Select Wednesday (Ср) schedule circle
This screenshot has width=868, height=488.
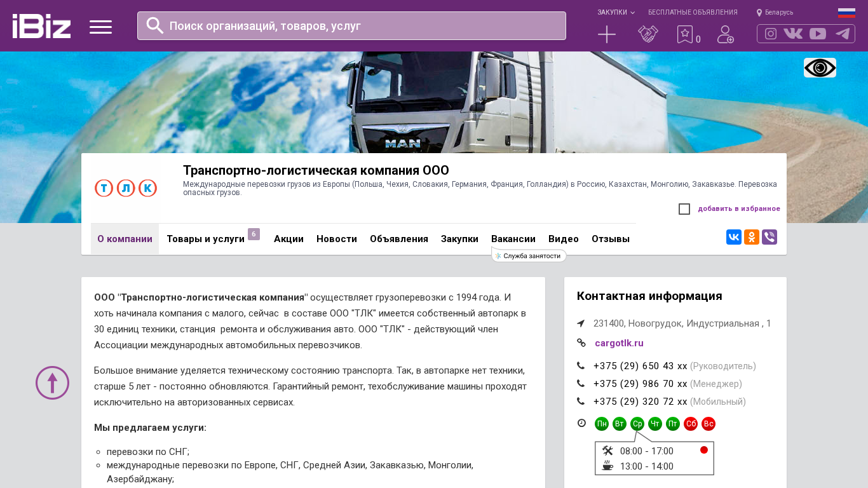coord(637,424)
